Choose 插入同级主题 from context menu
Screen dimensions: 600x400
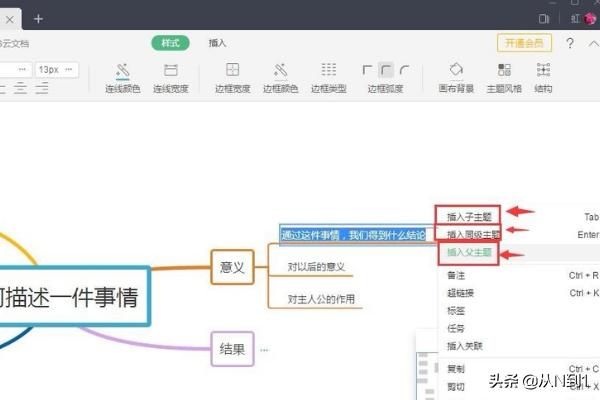tap(519, 235)
